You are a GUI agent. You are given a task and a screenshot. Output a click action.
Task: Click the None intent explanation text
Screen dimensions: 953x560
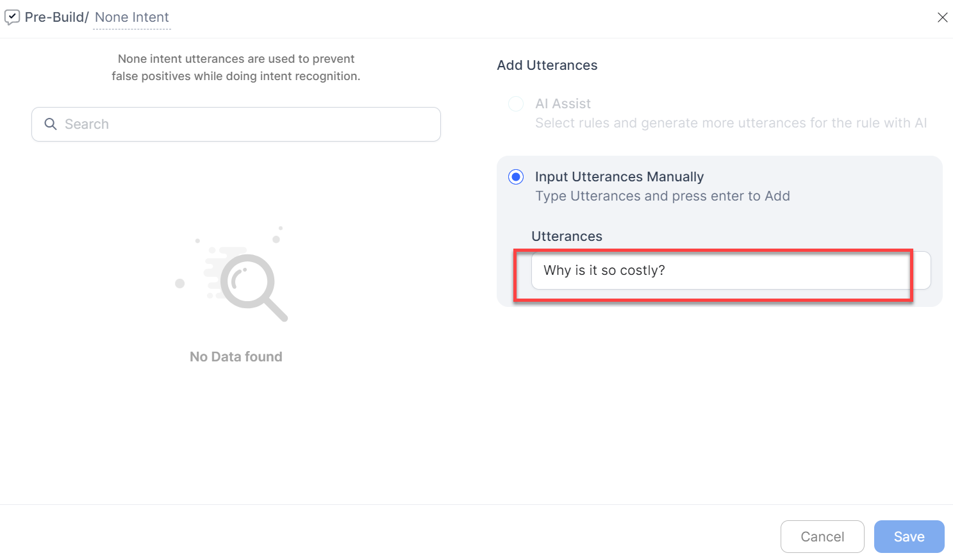[236, 67]
